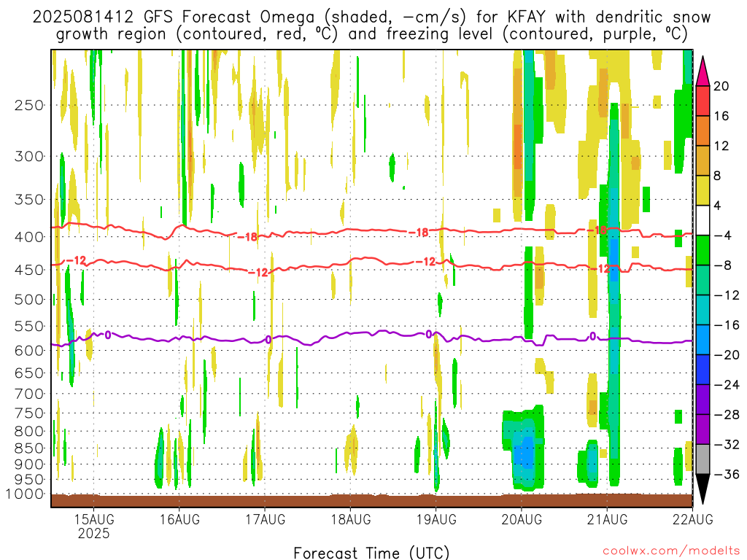Image resolution: width=747 pixels, height=560 pixels.
Task: Click the -12 contour label near 17AUG
Action: point(258,273)
